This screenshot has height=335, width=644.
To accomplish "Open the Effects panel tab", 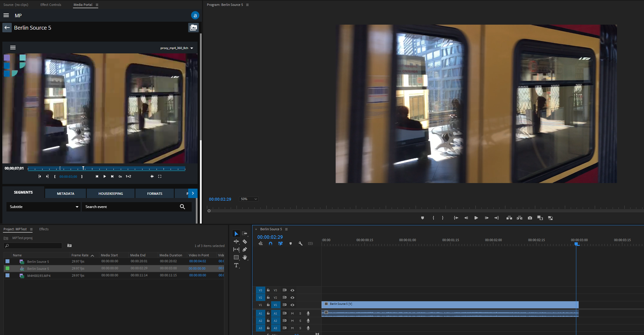I will tap(44, 229).
